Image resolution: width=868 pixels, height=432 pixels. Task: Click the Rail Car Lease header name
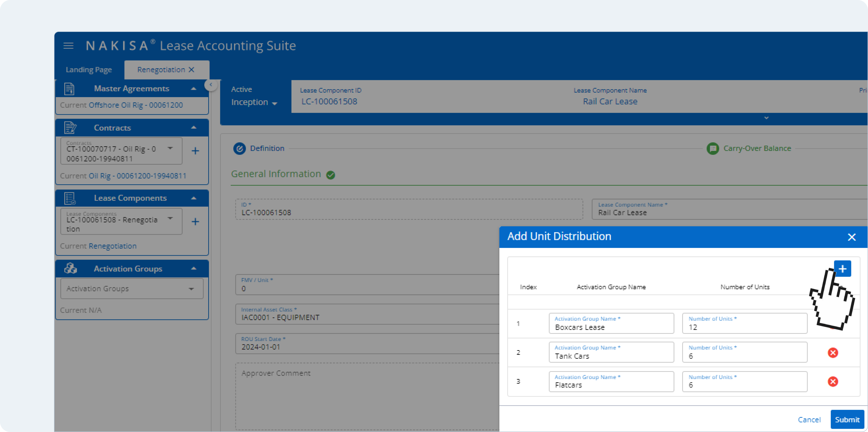coord(610,101)
